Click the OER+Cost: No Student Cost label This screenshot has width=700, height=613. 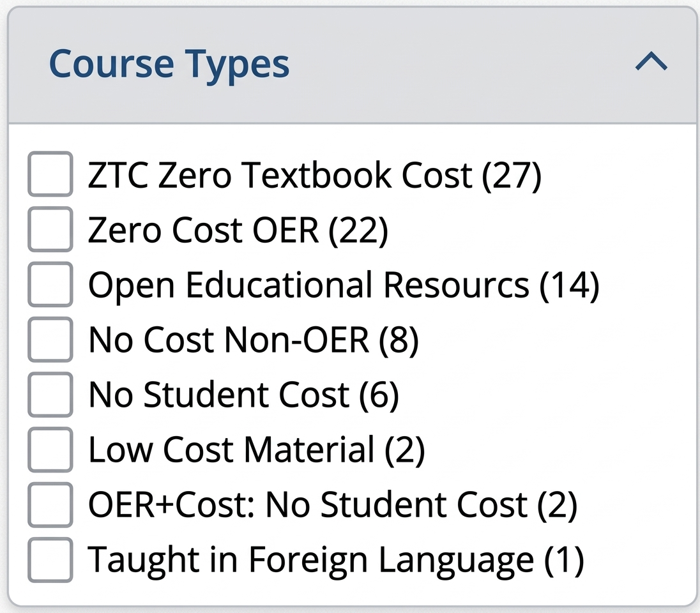(x=332, y=504)
